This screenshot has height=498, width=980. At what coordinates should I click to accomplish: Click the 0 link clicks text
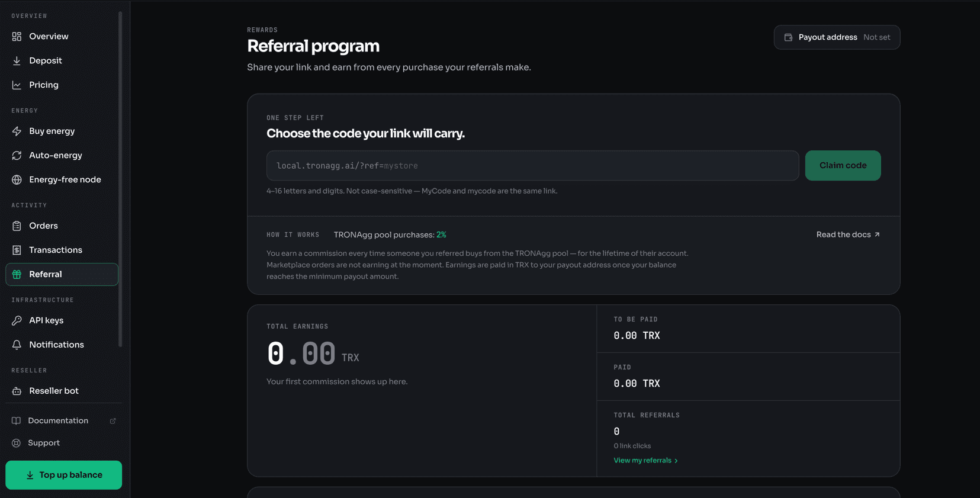click(632, 446)
